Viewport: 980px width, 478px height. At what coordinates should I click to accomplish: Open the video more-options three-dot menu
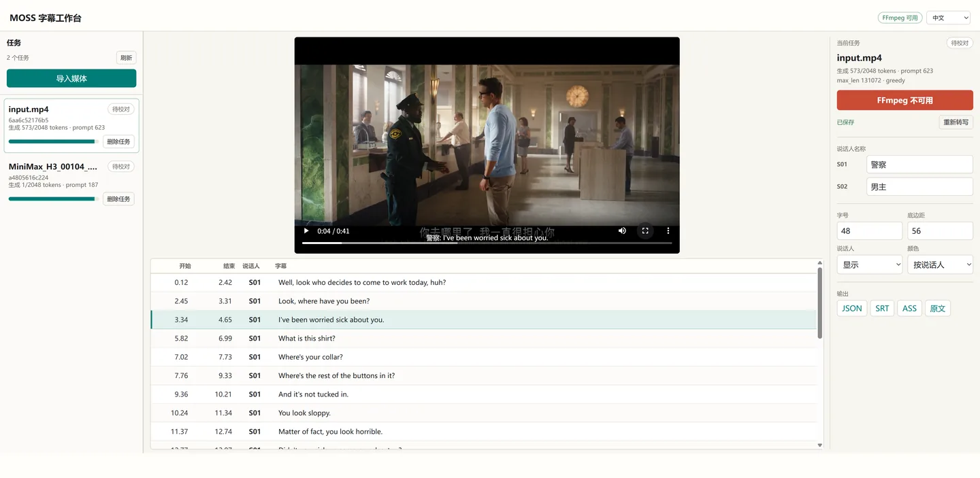(668, 231)
